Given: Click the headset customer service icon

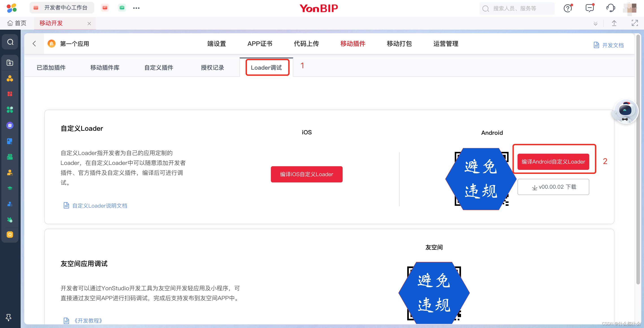Looking at the screenshot, I should point(611,8).
